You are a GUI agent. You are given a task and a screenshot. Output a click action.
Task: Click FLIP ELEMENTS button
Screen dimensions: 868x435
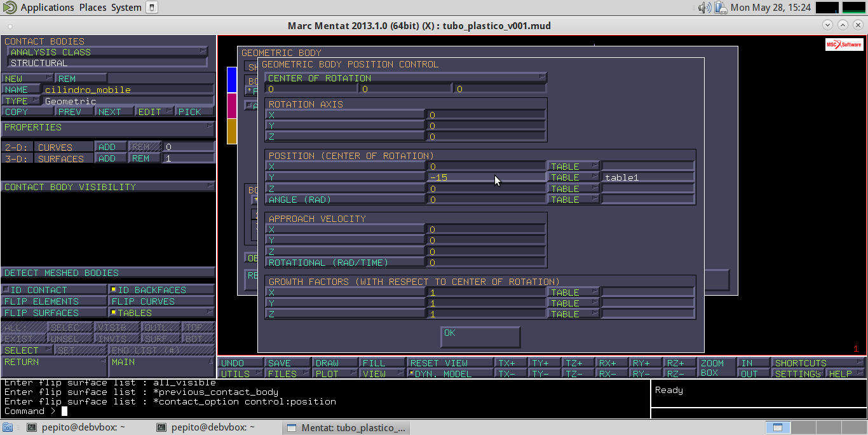[55, 301]
